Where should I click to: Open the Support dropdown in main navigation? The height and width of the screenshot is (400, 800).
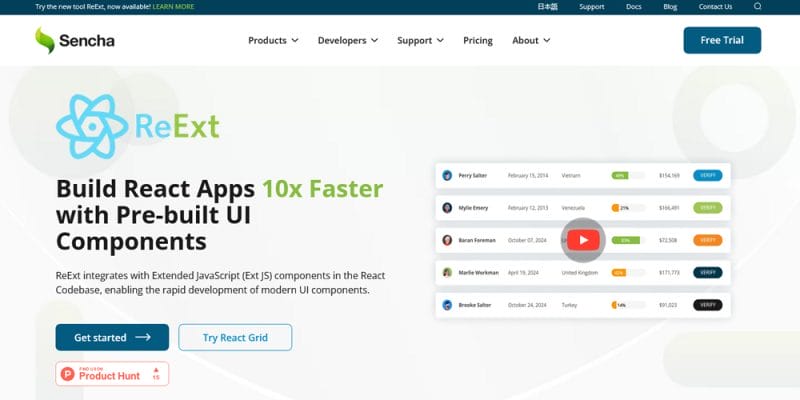click(420, 41)
